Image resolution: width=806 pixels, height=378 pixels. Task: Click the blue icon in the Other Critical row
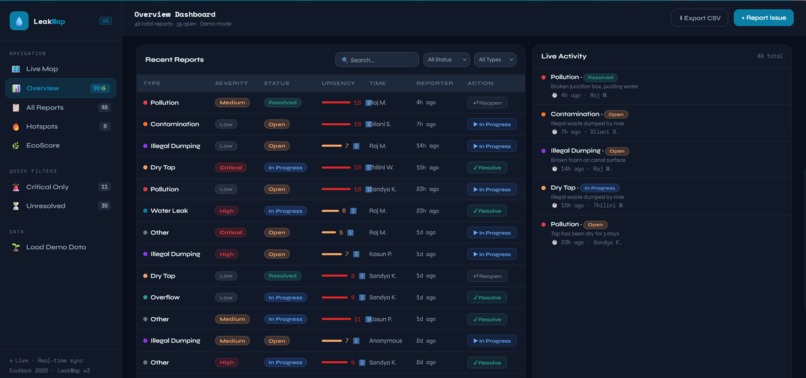click(x=350, y=232)
